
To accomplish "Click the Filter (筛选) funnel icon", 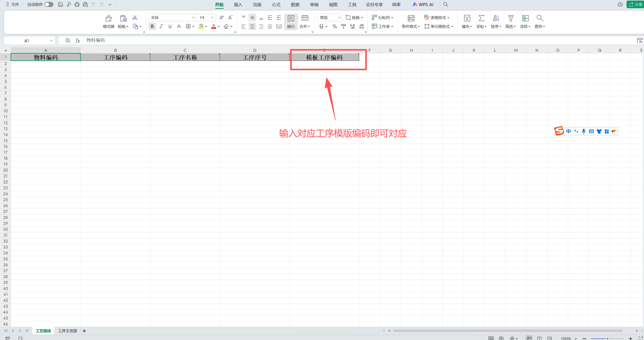I will click(511, 18).
